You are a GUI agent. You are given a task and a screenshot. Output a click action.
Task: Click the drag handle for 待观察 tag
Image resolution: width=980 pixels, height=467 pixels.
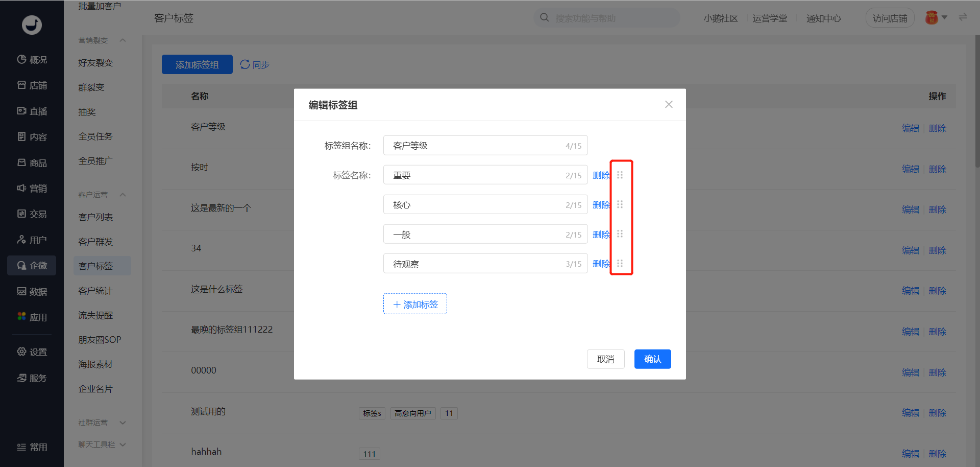click(620, 264)
